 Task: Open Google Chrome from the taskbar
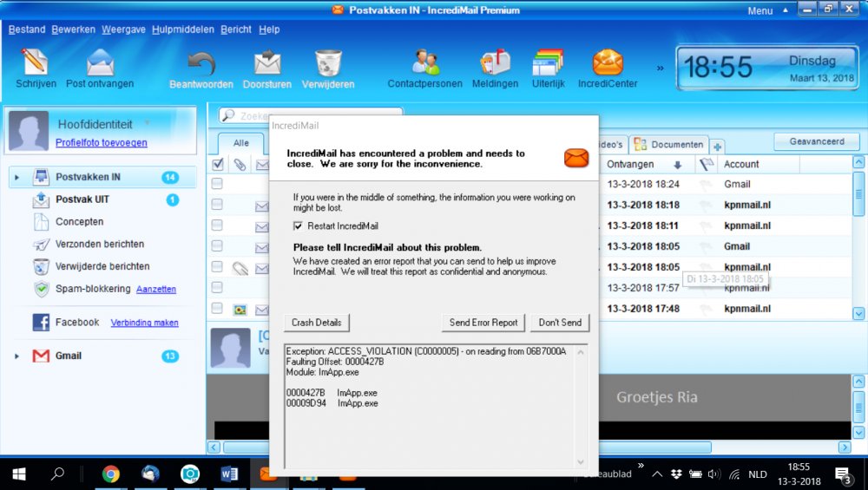point(111,474)
